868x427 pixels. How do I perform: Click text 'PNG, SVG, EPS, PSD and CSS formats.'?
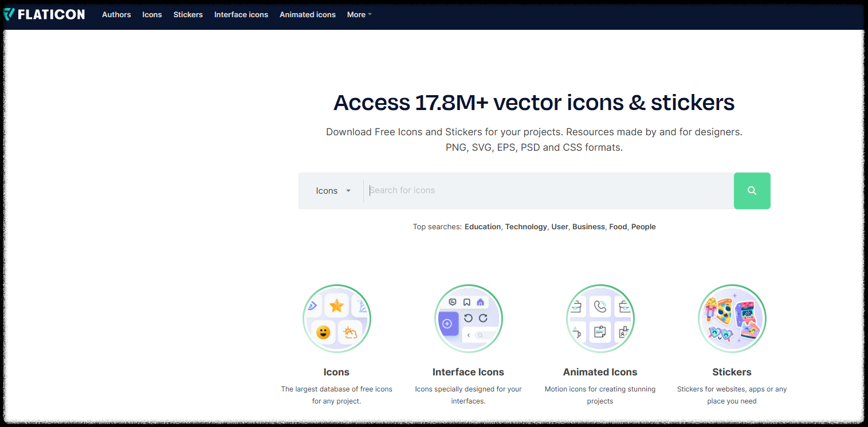[534, 147]
